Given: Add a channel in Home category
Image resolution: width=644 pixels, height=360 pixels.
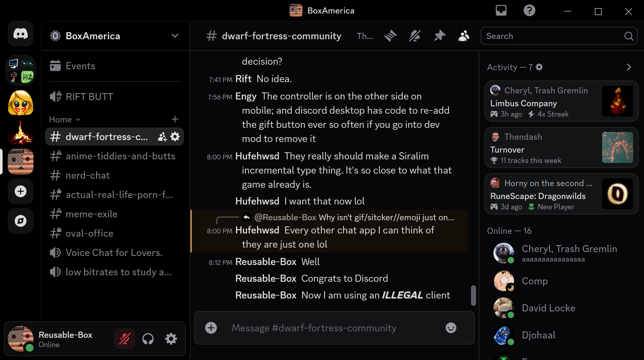Looking at the screenshot, I should pyautogui.click(x=175, y=119).
